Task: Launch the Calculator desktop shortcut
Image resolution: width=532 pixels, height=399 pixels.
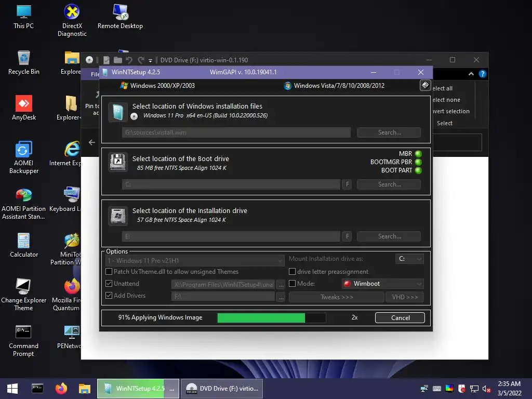Action: (24, 245)
